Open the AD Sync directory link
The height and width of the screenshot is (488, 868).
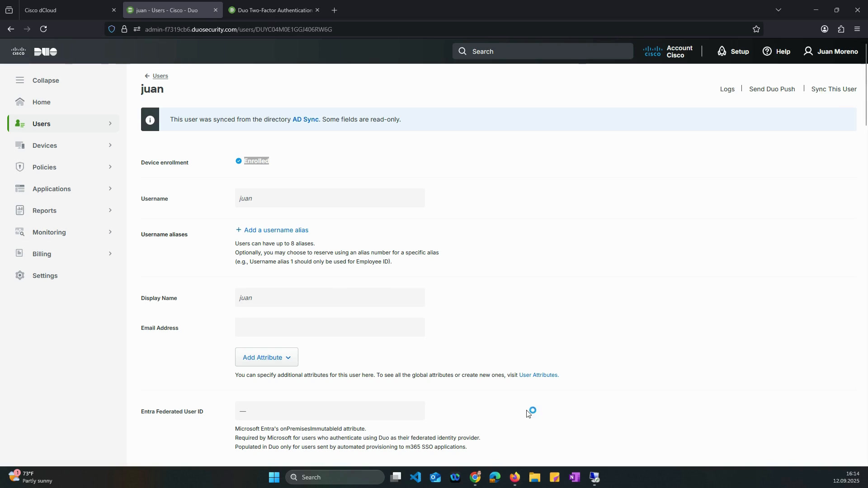pyautogui.click(x=305, y=120)
